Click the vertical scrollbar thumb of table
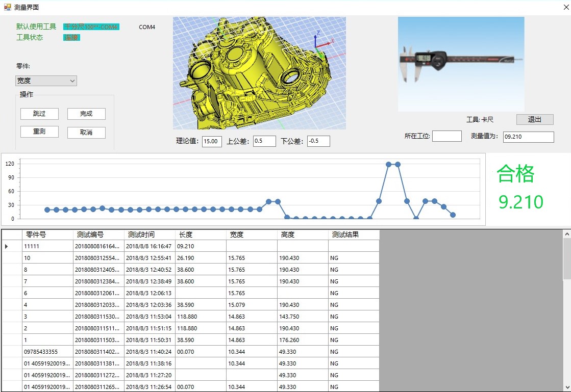The height and width of the screenshot is (392, 571). coord(567,259)
